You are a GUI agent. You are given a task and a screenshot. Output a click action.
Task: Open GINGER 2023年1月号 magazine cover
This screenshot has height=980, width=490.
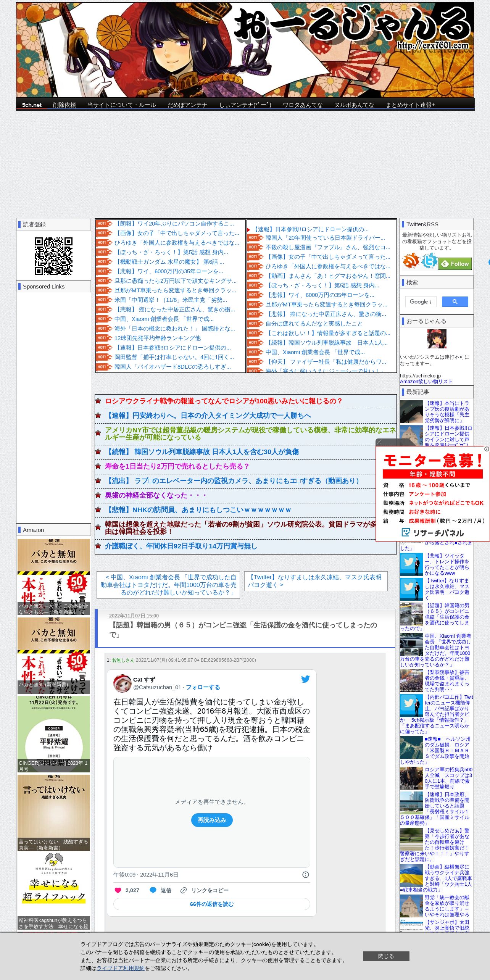(x=54, y=734)
